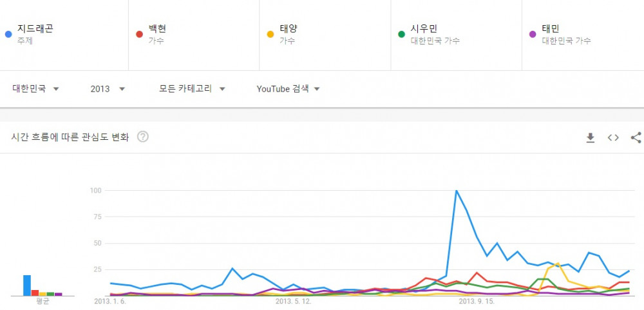Click the share icon
644x310 pixels.
coord(636,138)
